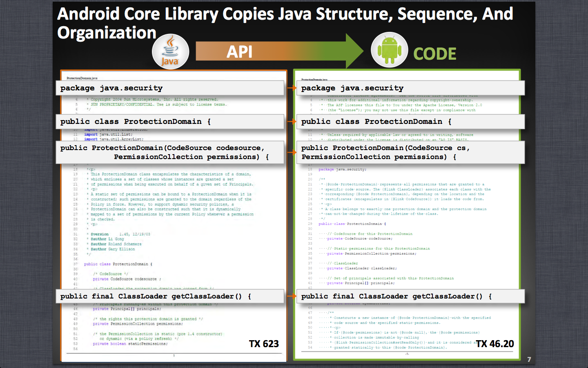Image resolution: width=588 pixels, height=368 pixels.
Task: Click the slide title starting 'Android Core Library Copies'
Action: [x=285, y=23]
